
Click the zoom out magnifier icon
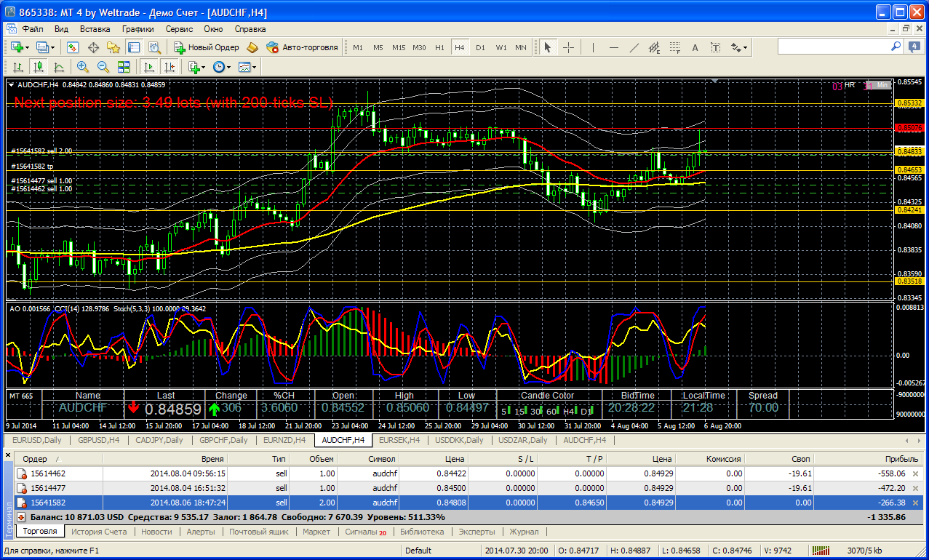coord(103,67)
